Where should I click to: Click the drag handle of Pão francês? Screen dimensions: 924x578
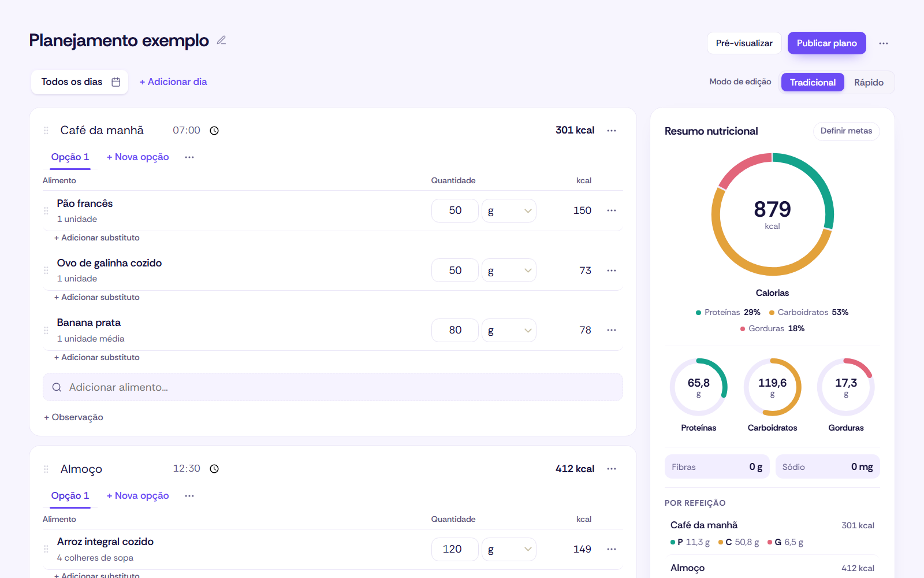click(46, 211)
